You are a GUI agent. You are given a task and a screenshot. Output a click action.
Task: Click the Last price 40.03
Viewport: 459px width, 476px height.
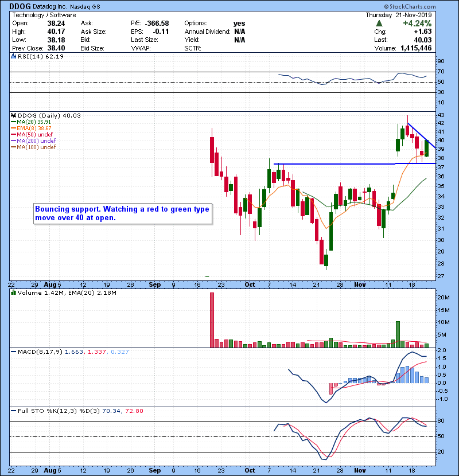click(422, 40)
